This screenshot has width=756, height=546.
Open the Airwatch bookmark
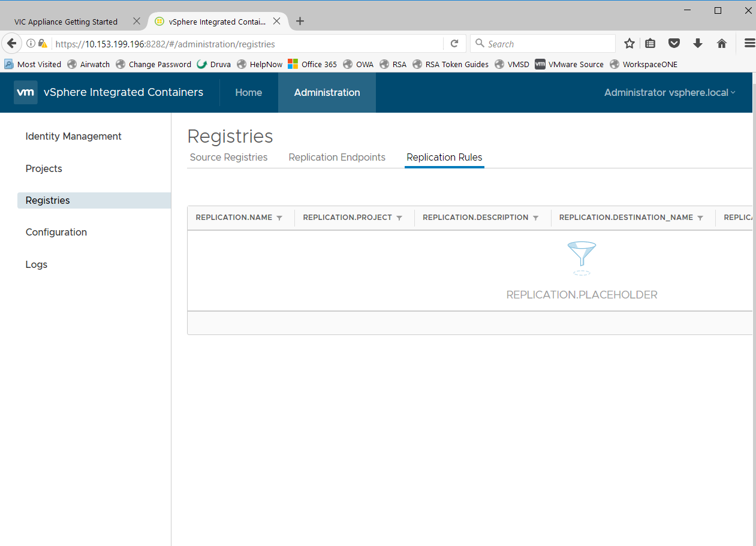point(89,64)
